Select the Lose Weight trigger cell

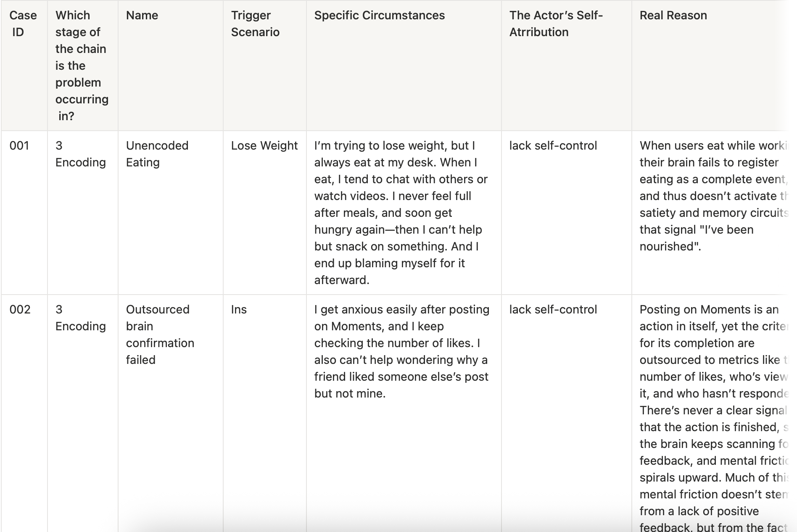[264, 146]
